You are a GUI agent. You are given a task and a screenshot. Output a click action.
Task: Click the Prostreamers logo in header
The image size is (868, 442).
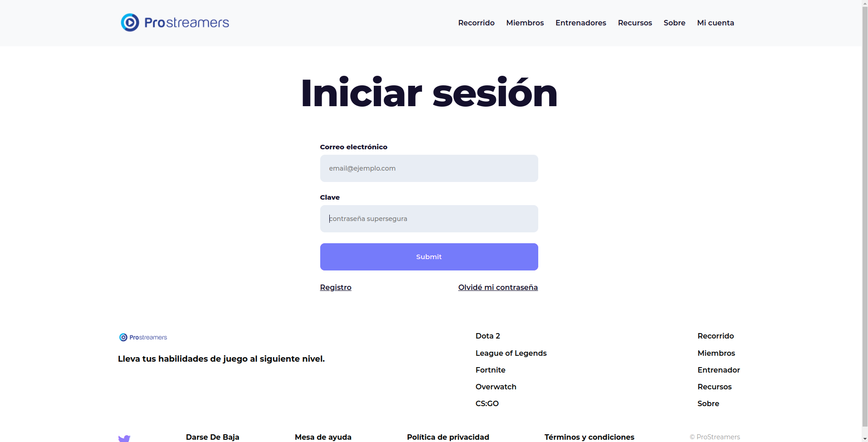pyautogui.click(x=175, y=23)
